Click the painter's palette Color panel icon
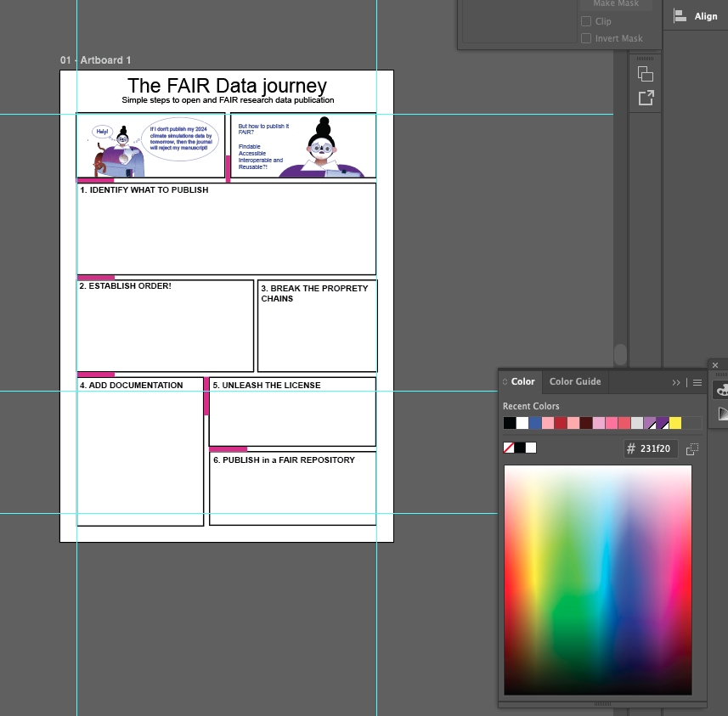 tap(722, 390)
